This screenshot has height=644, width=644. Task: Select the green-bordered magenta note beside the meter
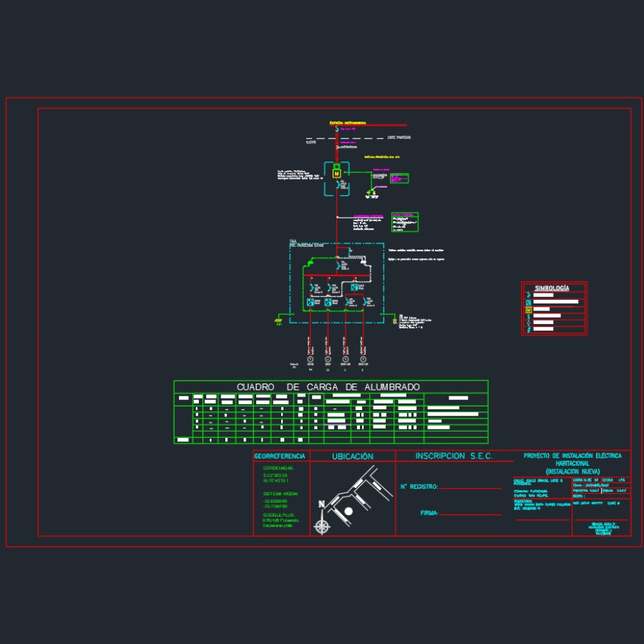click(x=399, y=178)
